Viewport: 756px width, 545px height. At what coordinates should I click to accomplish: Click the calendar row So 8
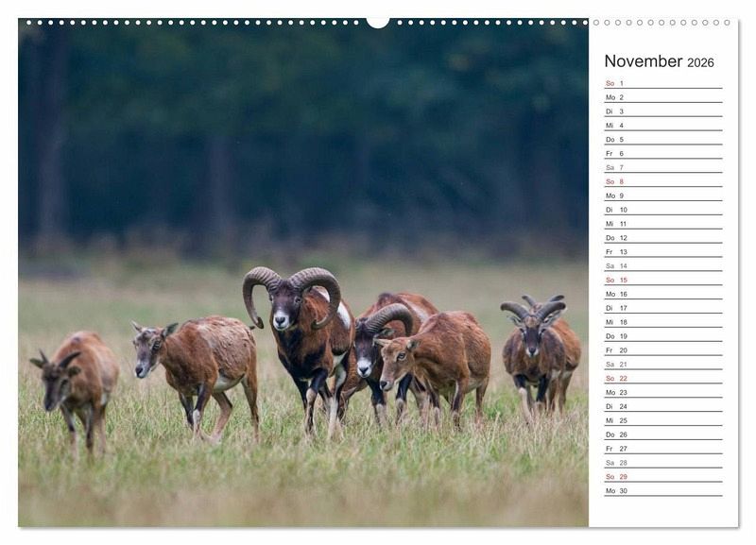[x=663, y=181]
